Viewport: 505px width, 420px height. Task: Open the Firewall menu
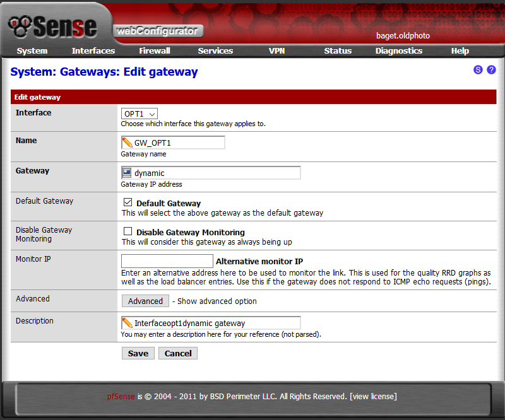155,51
